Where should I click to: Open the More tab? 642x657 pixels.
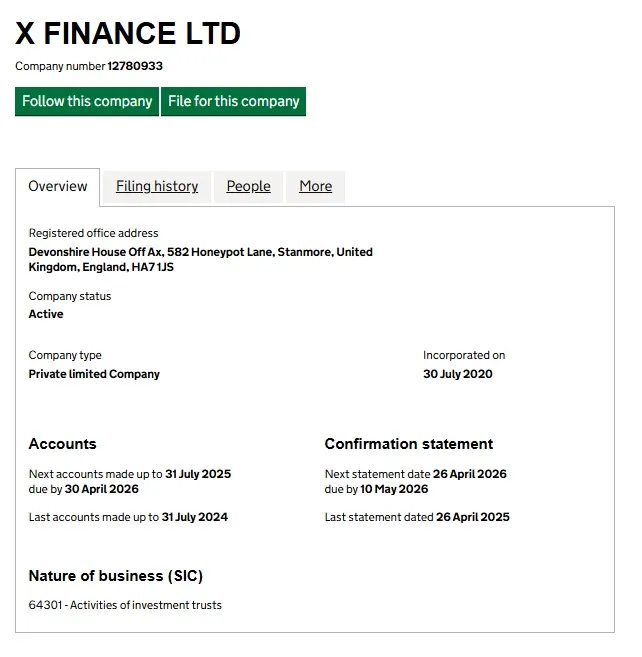pos(315,186)
